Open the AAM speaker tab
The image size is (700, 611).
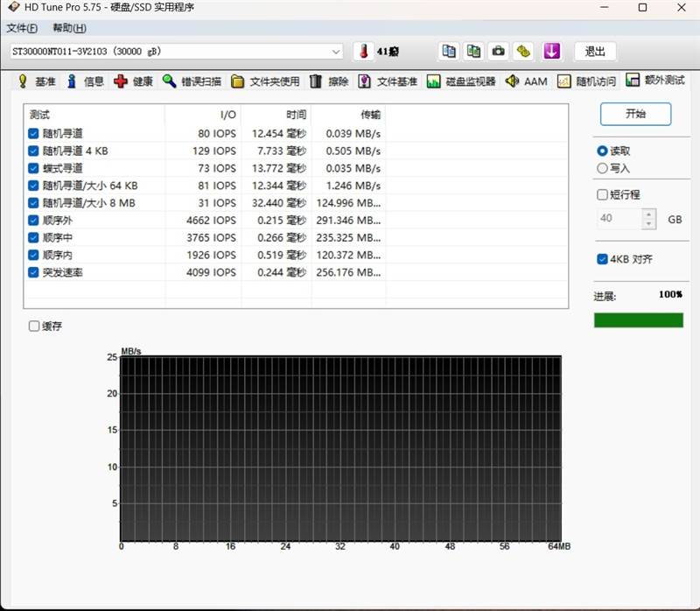(527, 81)
